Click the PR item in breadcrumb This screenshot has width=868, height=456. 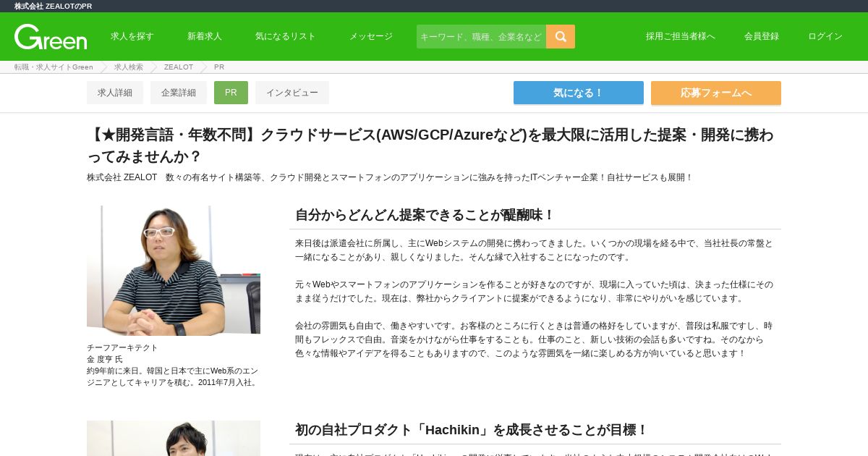219,67
